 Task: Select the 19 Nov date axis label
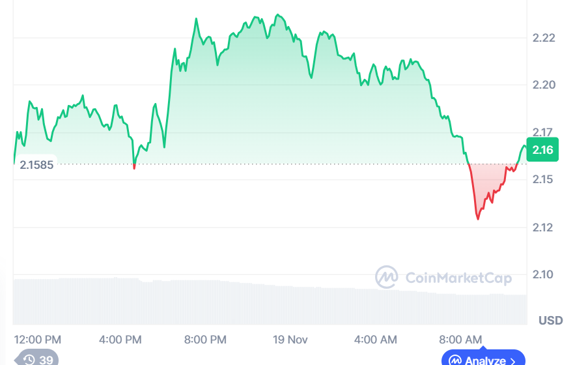pos(290,340)
